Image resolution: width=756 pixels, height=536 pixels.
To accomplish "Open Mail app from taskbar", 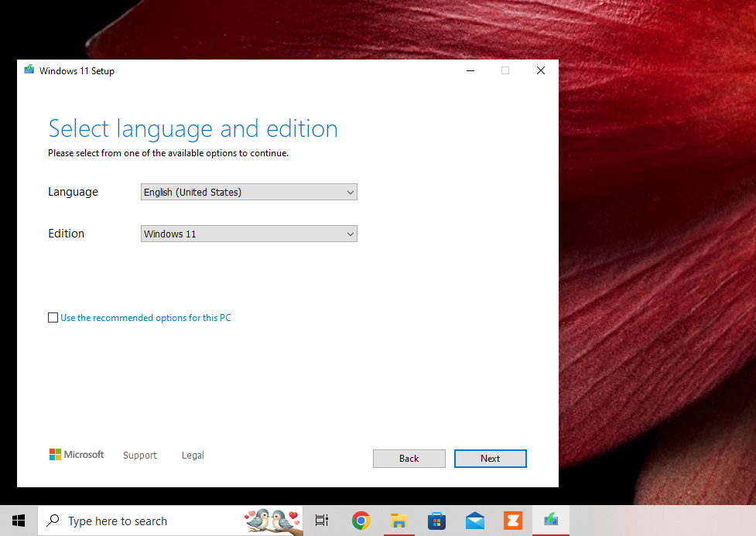I will [475, 521].
